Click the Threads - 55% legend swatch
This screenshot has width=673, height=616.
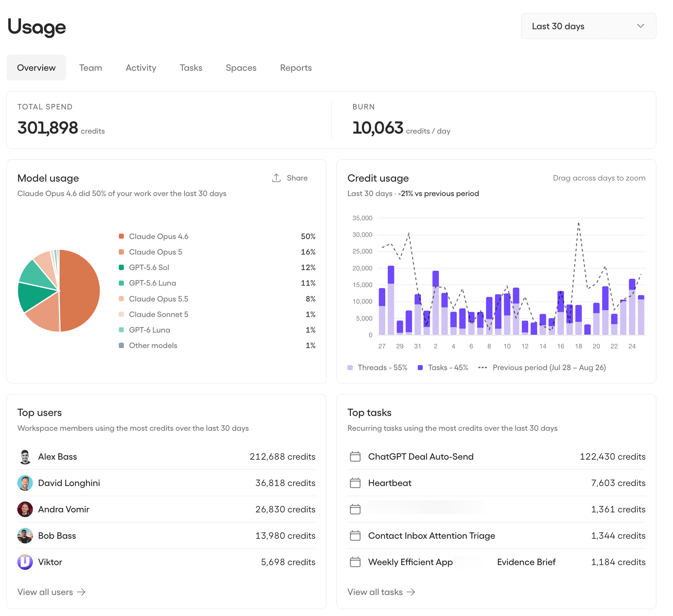pyautogui.click(x=350, y=368)
